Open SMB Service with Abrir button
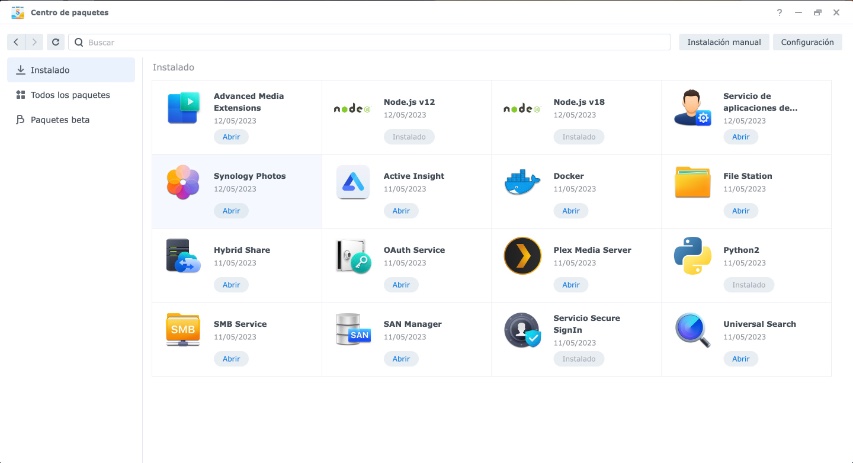 [231, 359]
